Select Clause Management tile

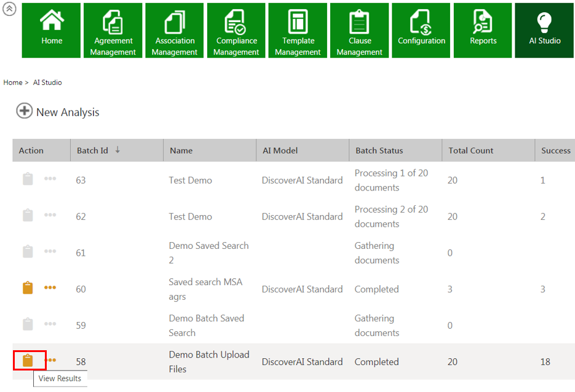click(x=359, y=30)
